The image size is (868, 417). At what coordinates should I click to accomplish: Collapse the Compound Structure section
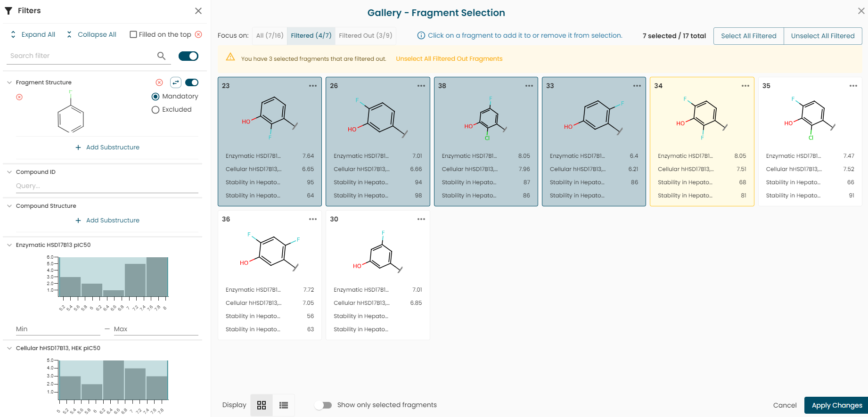point(9,206)
